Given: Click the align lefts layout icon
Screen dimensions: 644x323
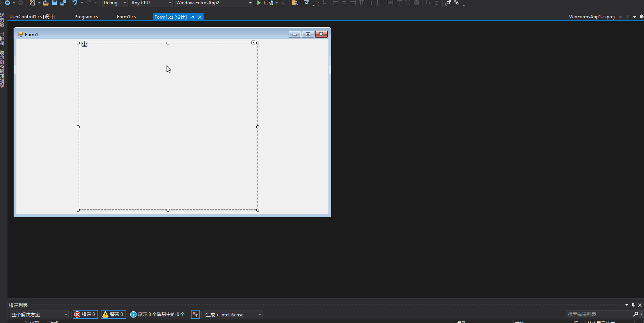Looking at the screenshot, I should click(x=335, y=3).
